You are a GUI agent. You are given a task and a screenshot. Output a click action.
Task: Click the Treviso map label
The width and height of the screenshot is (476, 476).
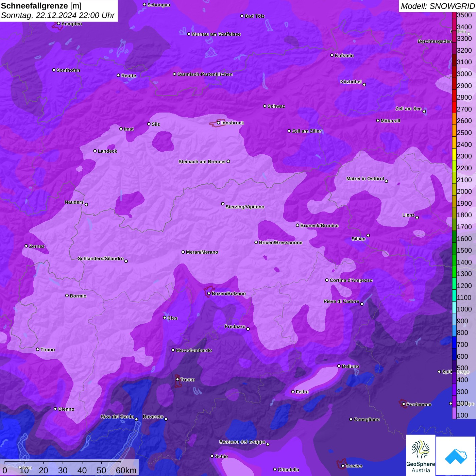click(354, 466)
